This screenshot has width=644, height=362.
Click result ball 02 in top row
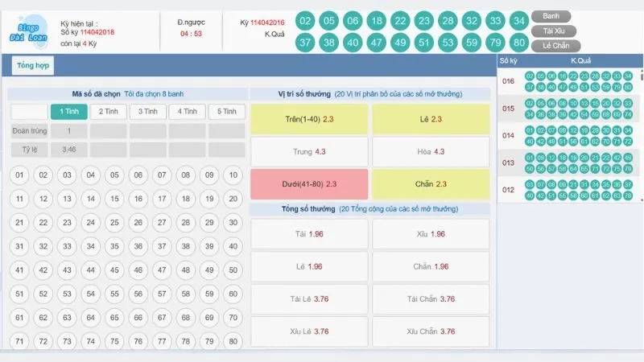point(304,21)
